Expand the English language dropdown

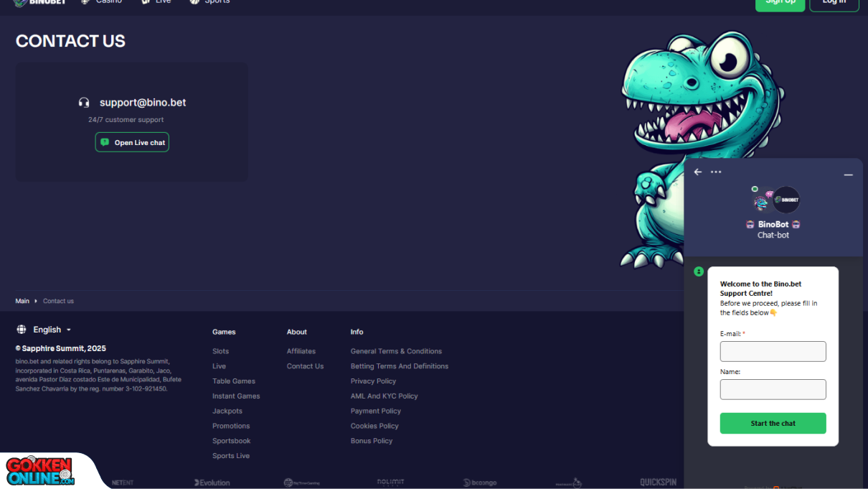[44, 330]
